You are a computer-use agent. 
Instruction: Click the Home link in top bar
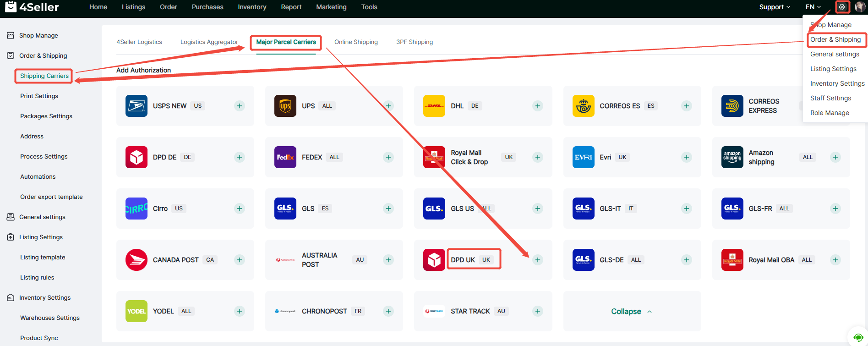[98, 7]
